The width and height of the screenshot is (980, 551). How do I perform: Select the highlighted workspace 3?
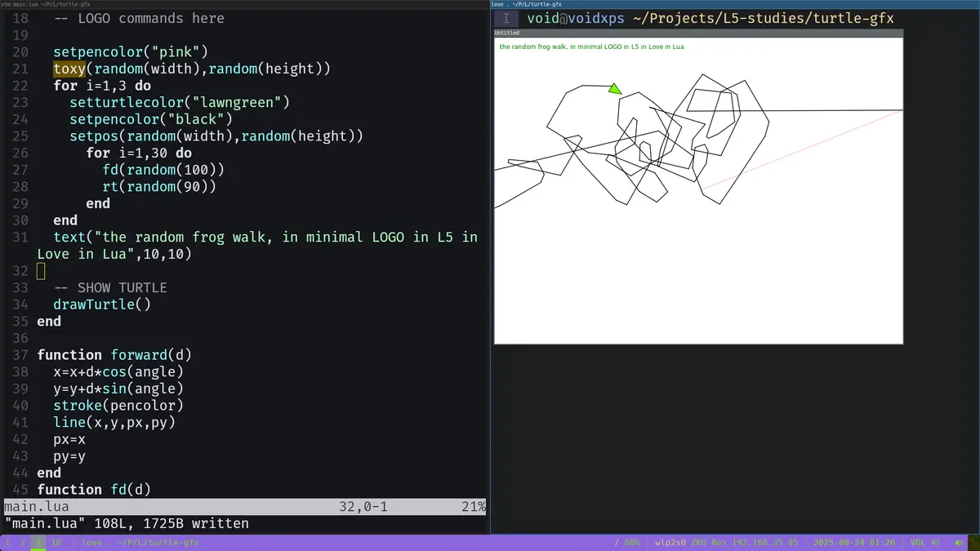click(x=38, y=542)
